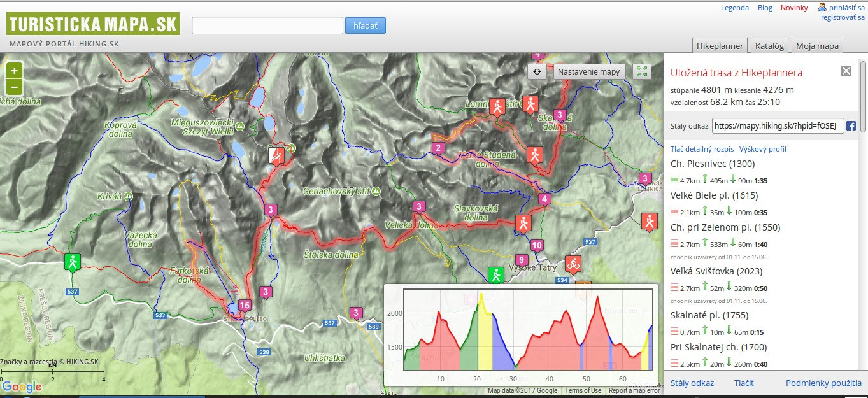Select waypoint Veľké Biele pl. (1615)
This screenshot has width=868, height=398.
[x=714, y=195]
